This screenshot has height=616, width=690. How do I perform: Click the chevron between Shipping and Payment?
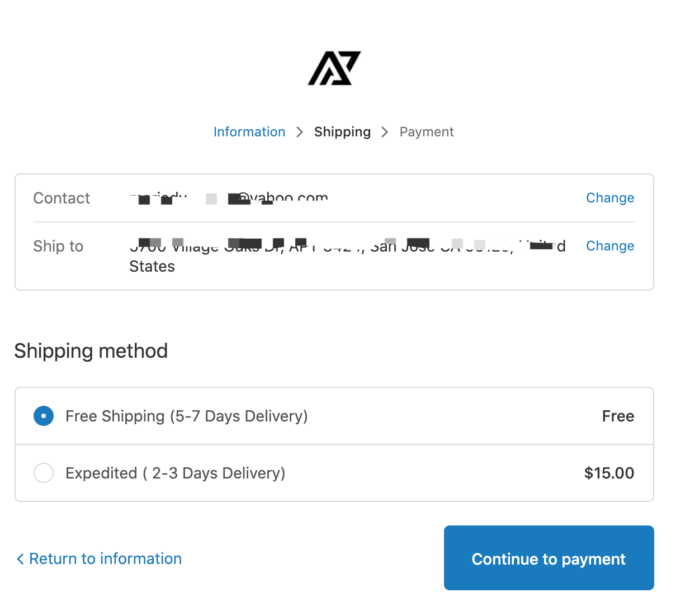tap(385, 132)
